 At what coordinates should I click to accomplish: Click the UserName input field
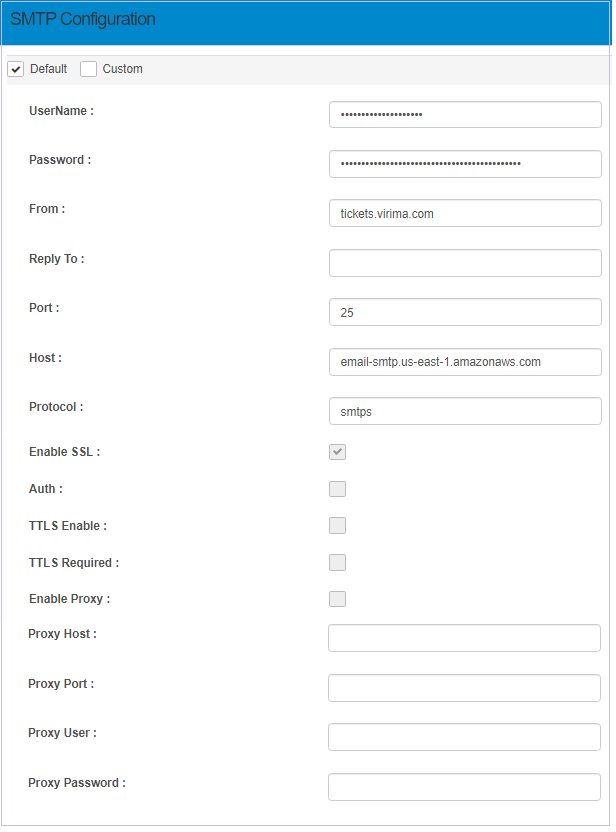tap(465, 115)
